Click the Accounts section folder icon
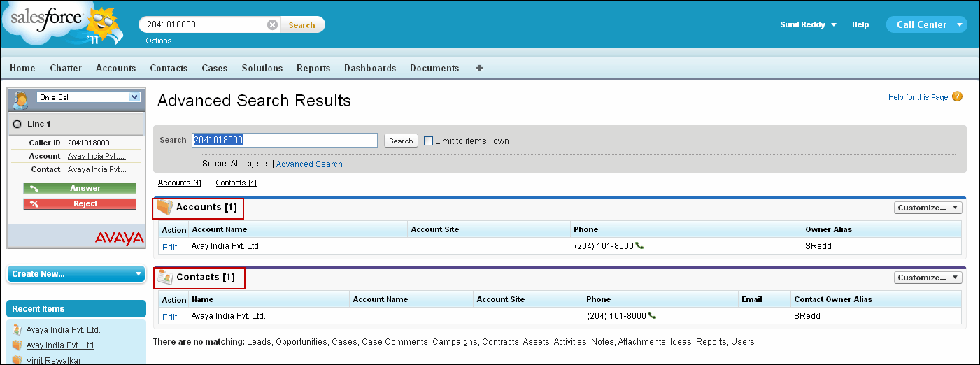 [x=164, y=208]
